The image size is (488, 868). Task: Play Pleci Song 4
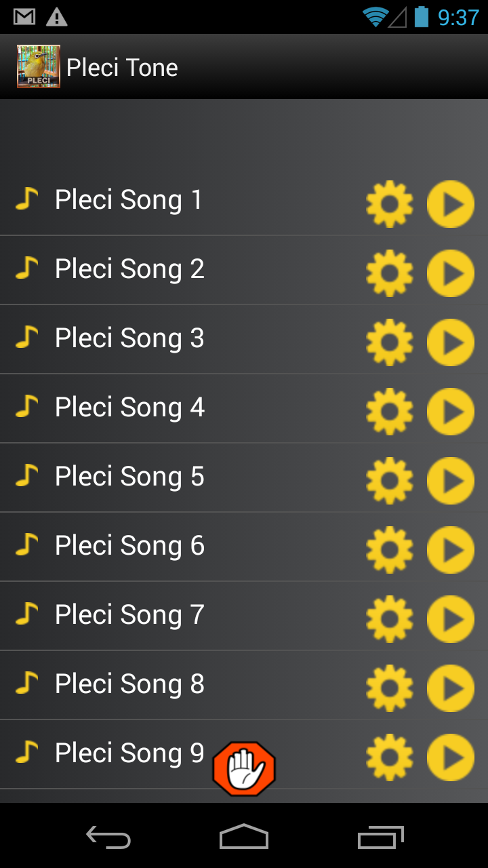coord(450,412)
